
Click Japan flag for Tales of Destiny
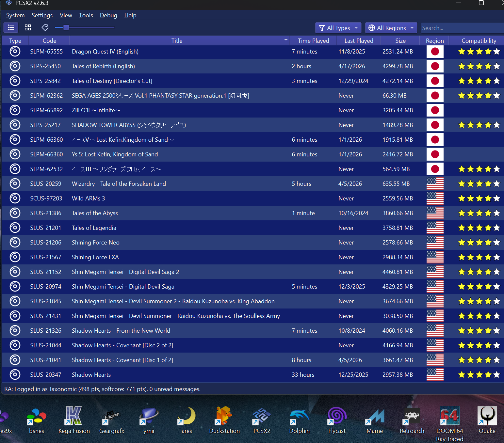(435, 81)
